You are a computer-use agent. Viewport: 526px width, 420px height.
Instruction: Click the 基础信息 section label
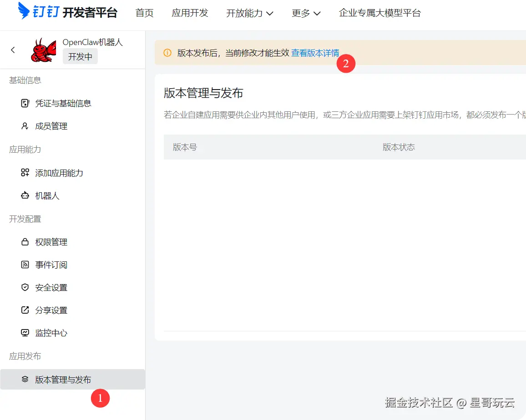click(25, 80)
